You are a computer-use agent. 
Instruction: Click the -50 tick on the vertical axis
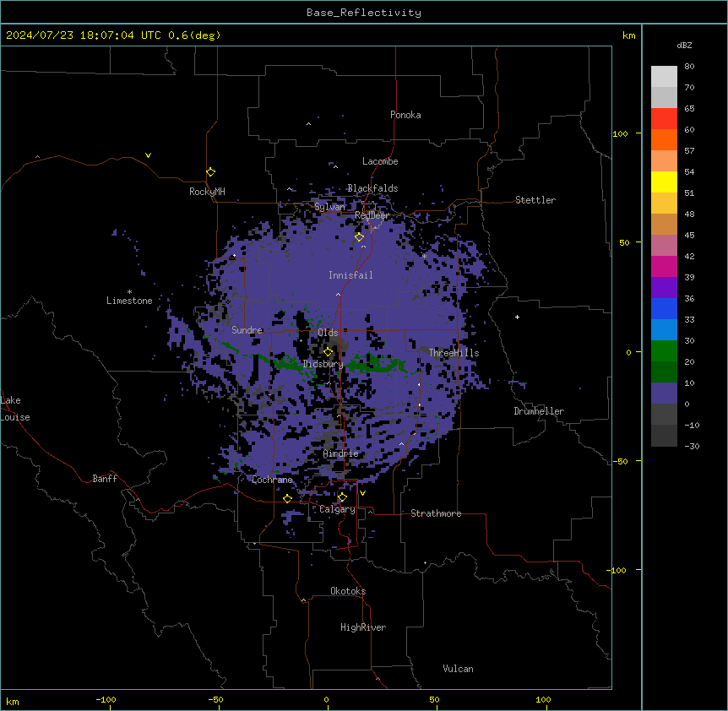(x=620, y=461)
